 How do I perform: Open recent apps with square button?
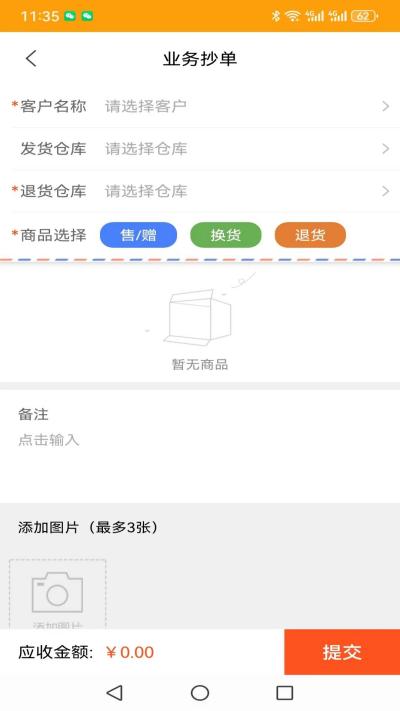pos(285,692)
